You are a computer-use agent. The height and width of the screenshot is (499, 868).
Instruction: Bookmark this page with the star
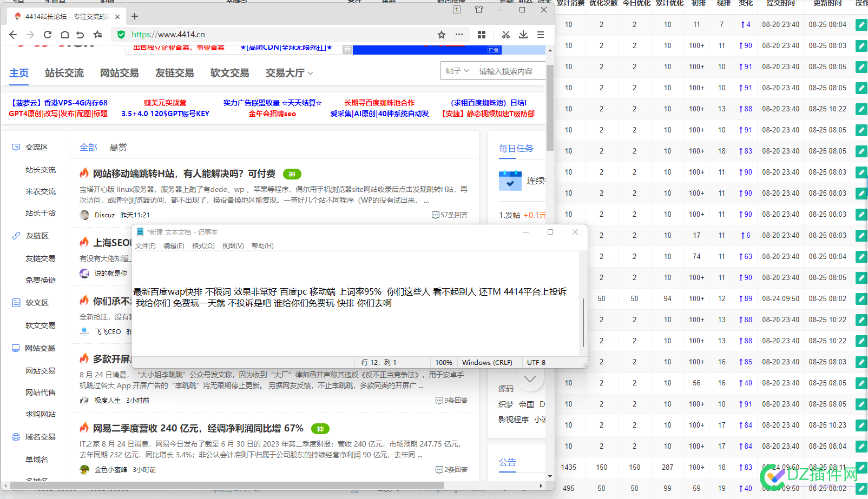442,35
